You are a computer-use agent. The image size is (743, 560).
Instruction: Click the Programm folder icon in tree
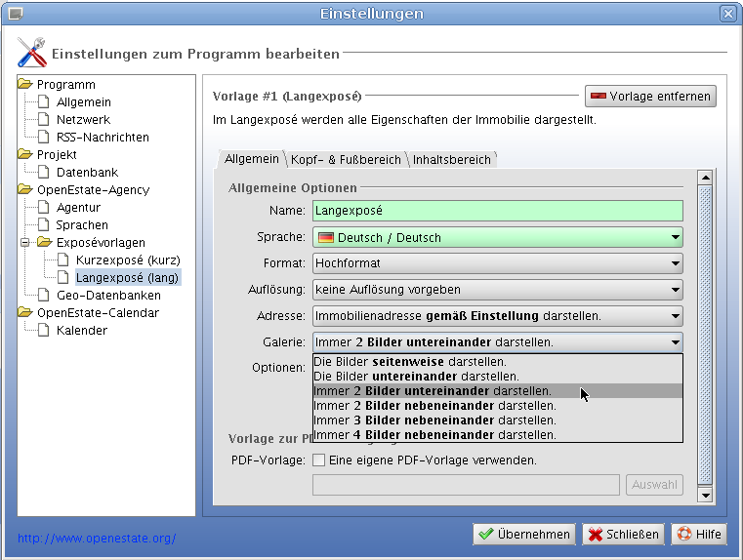(x=25, y=85)
